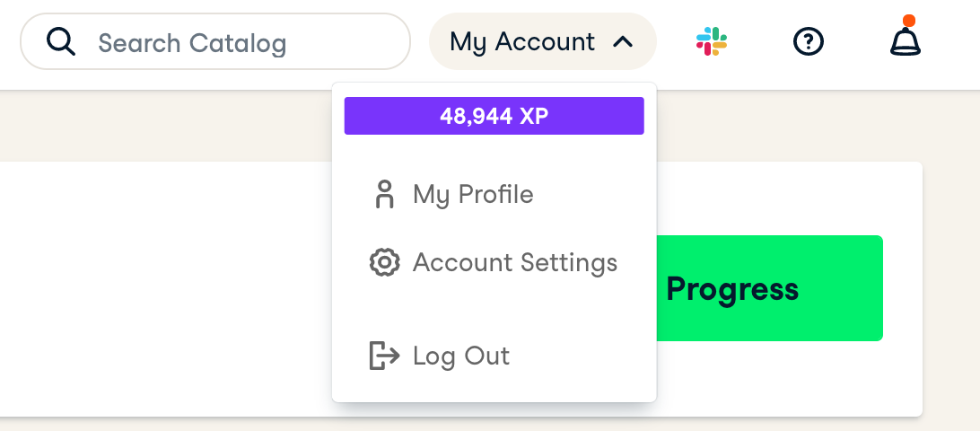Click the orange notification dot on the bell
Image resolution: width=980 pixels, height=431 pixels.
(x=909, y=21)
